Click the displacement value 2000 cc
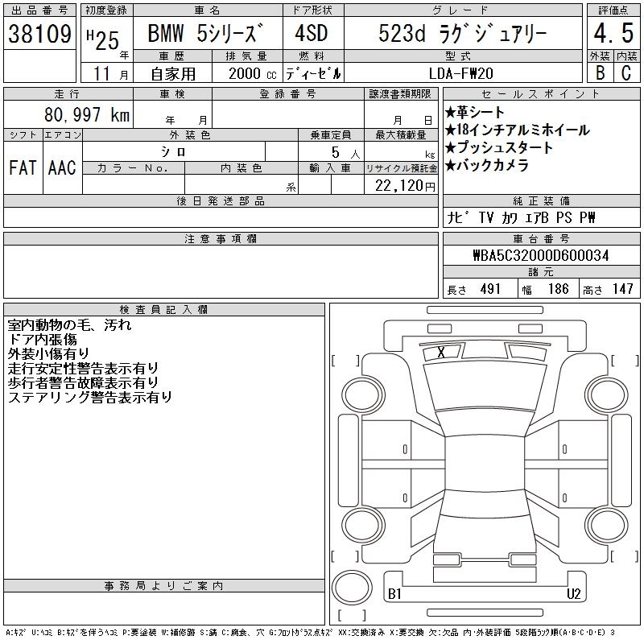The height and width of the screenshot is (644, 644). tap(253, 73)
